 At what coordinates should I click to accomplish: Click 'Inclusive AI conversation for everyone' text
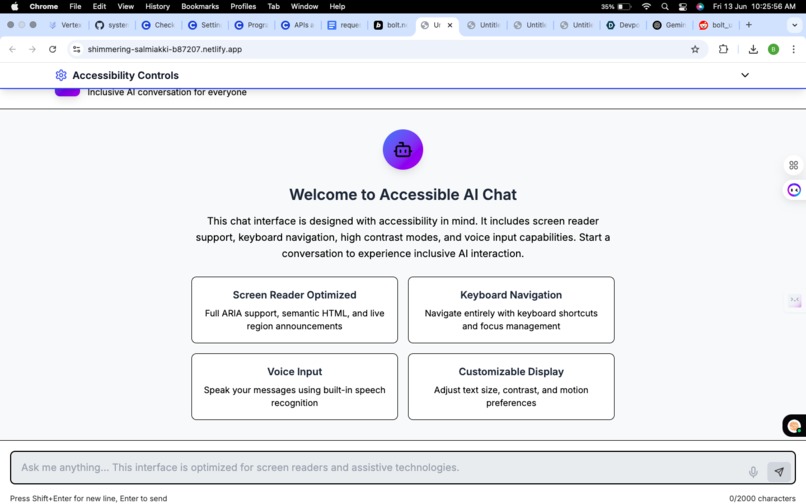(167, 93)
